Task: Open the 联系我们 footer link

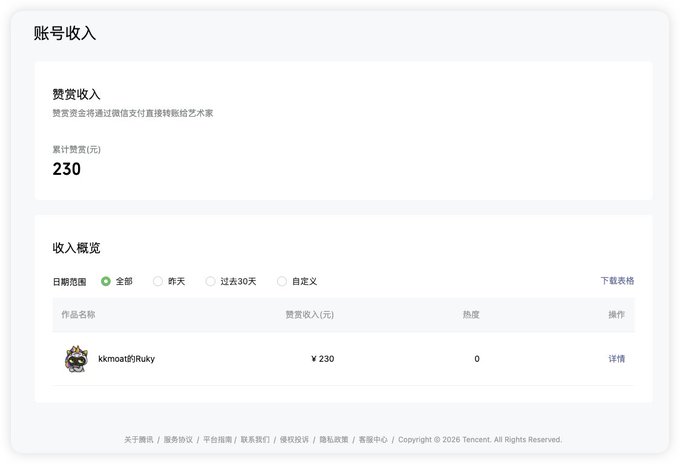Action: 255,440
